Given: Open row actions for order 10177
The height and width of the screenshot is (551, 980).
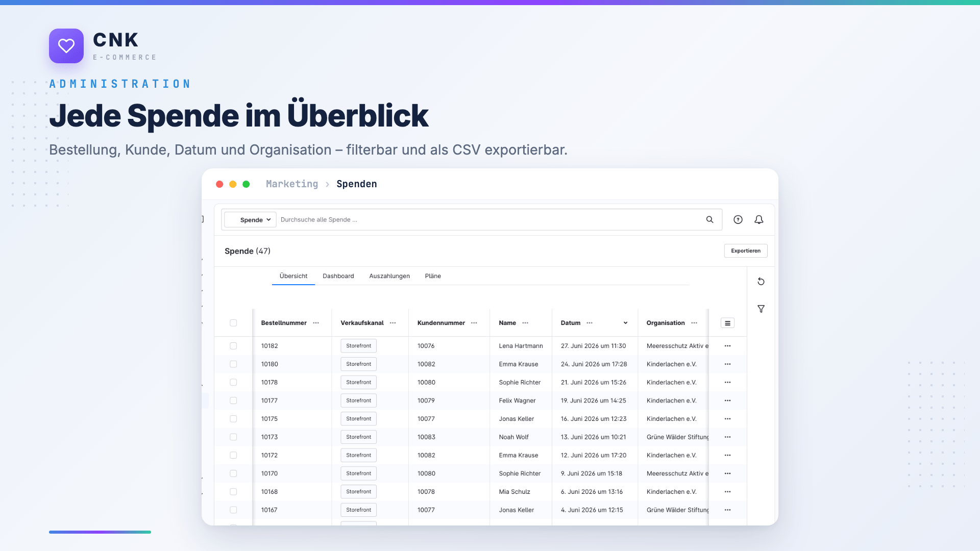Looking at the screenshot, I should 728,400.
